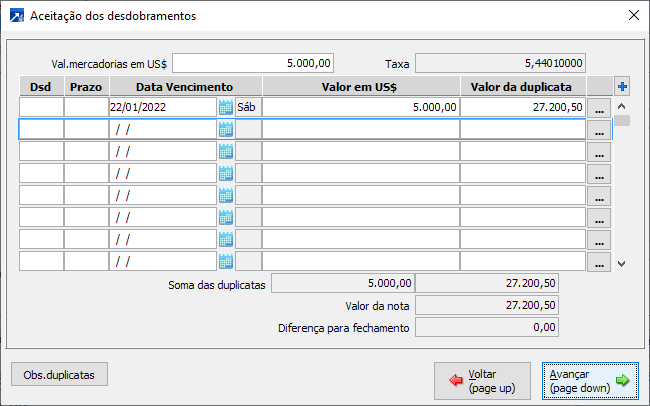Go back with Voltar (page up)

[482, 381]
